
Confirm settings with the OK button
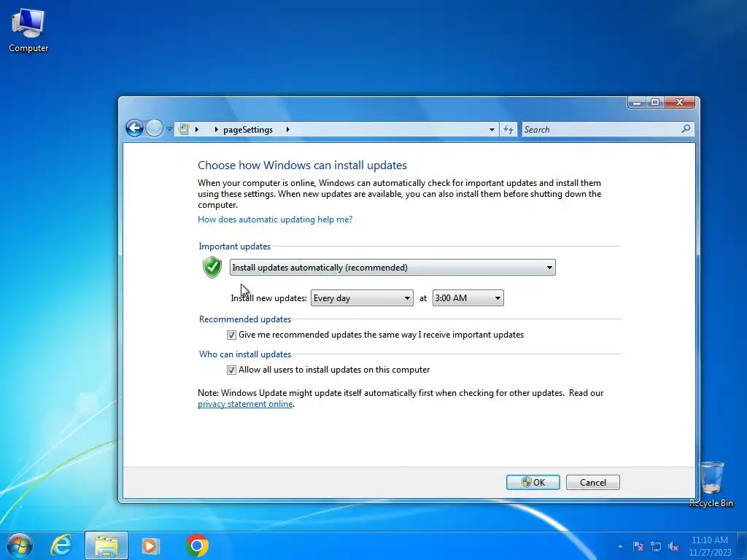click(533, 483)
